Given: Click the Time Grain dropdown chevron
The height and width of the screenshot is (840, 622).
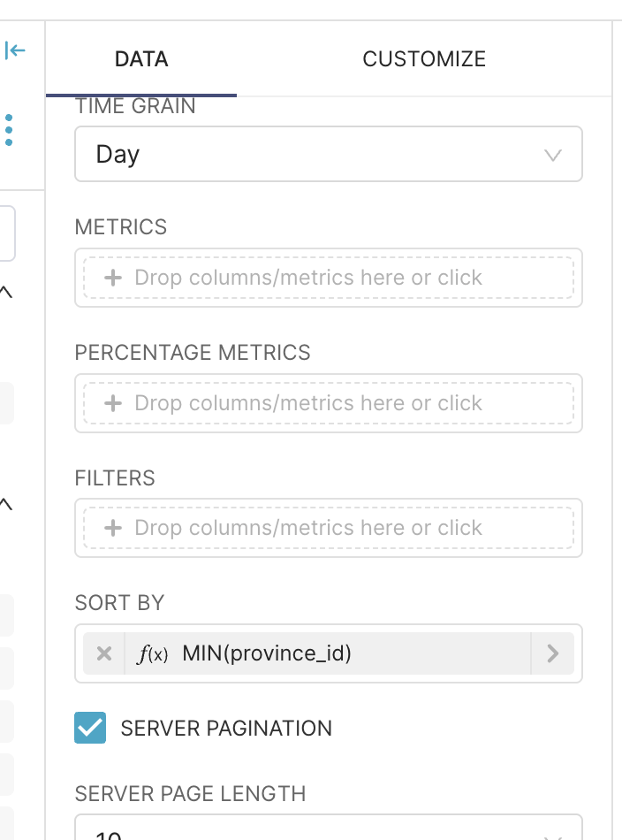Looking at the screenshot, I should [553, 154].
